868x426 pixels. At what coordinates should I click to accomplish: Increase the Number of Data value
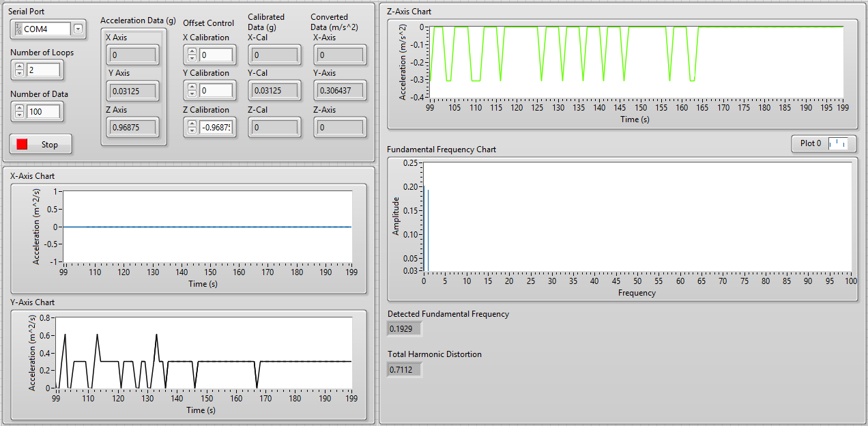(19, 108)
